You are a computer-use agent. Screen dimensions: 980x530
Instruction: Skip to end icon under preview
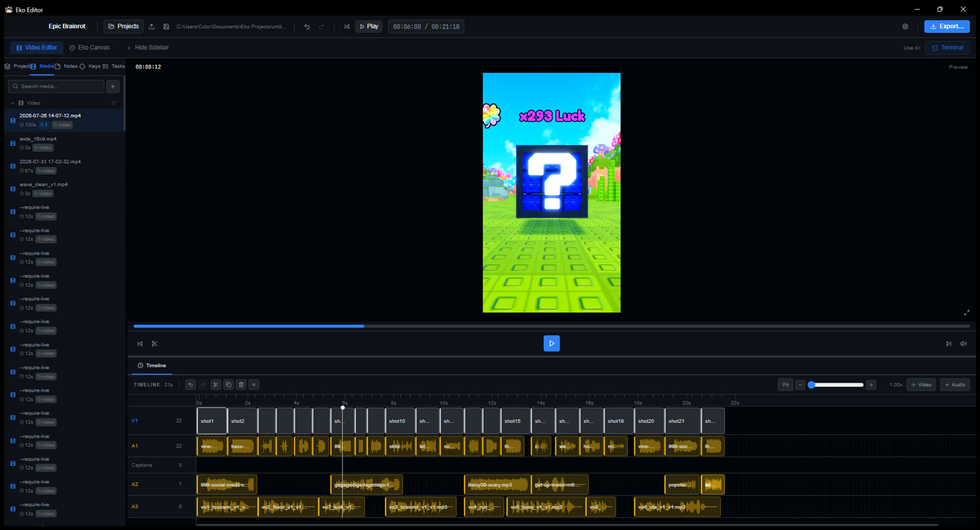pyautogui.click(x=949, y=343)
